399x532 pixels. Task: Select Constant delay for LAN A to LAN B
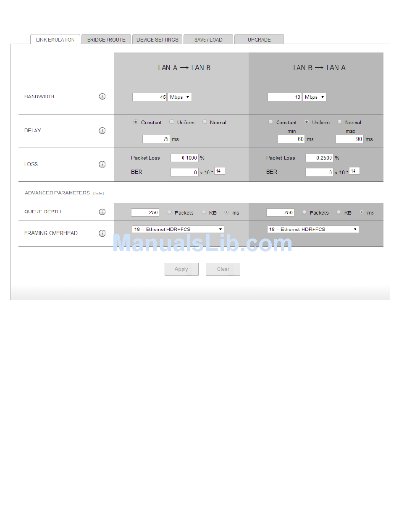(136, 122)
